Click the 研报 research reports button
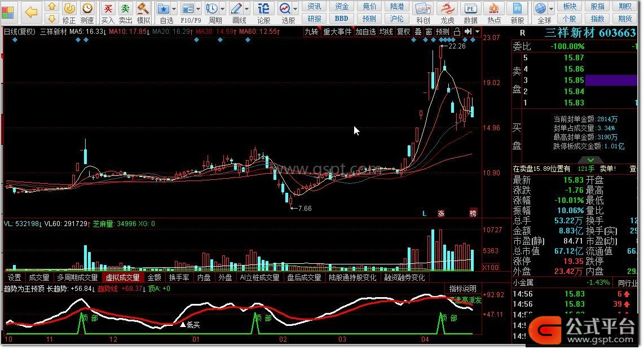 pos(314,19)
